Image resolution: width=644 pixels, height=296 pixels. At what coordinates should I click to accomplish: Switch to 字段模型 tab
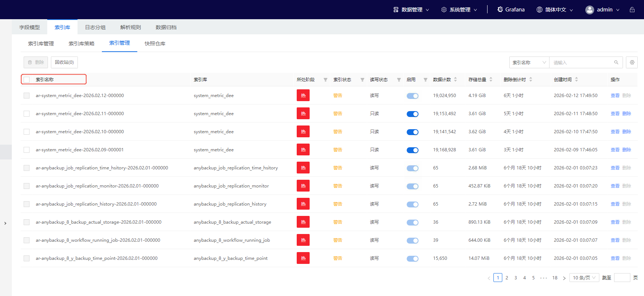(30, 27)
